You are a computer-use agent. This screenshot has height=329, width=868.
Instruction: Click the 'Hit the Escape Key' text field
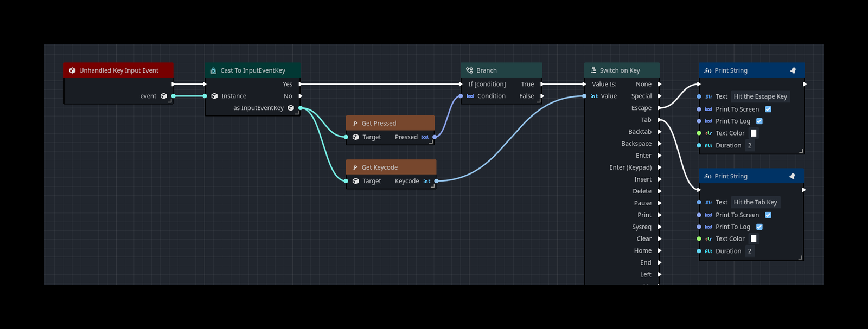click(x=760, y=96)
